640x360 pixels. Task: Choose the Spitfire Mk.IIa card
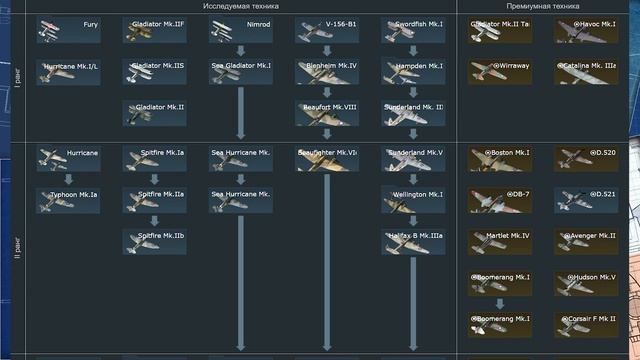[155, 200]
